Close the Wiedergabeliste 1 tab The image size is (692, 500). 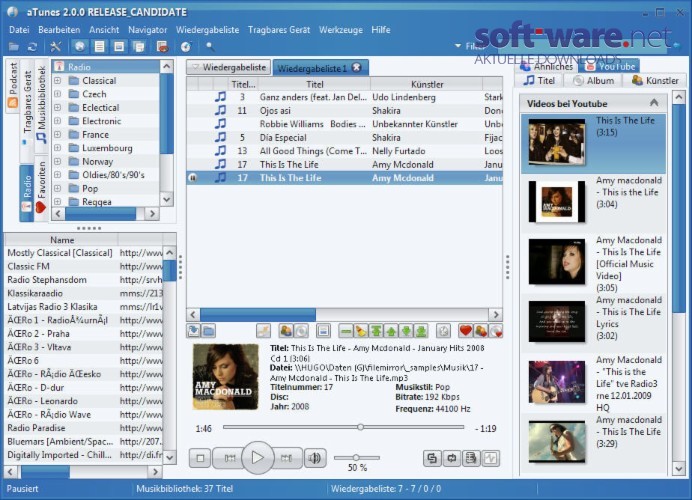[x=357, y=68]
